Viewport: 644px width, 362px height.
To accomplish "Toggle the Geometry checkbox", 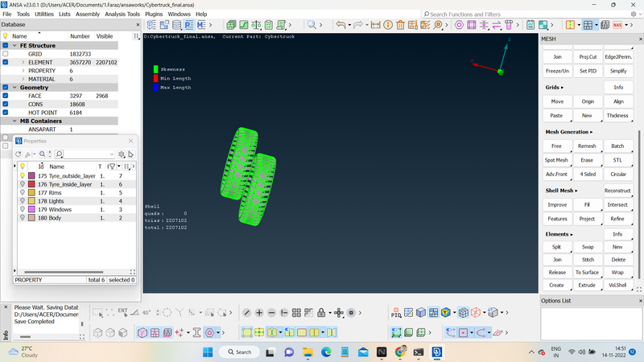I will [x=6, y=88].
